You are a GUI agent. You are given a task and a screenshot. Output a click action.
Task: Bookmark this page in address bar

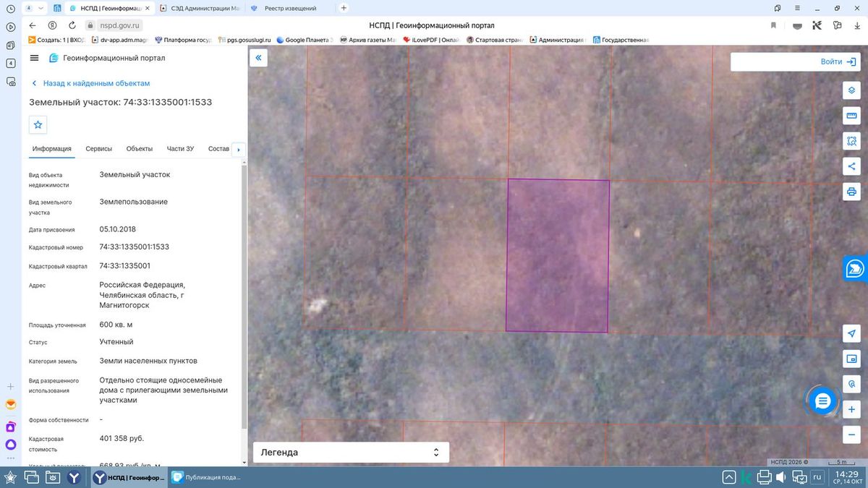[773, 25]
